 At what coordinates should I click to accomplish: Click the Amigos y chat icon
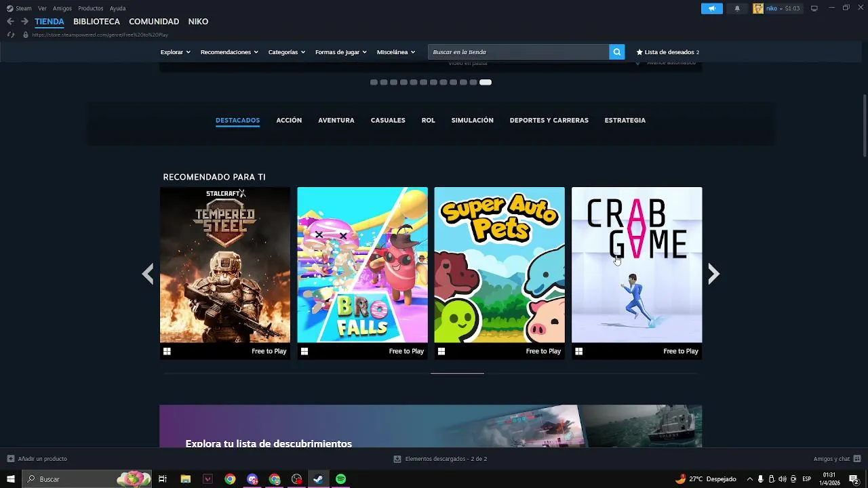click(x=857, y=459)
